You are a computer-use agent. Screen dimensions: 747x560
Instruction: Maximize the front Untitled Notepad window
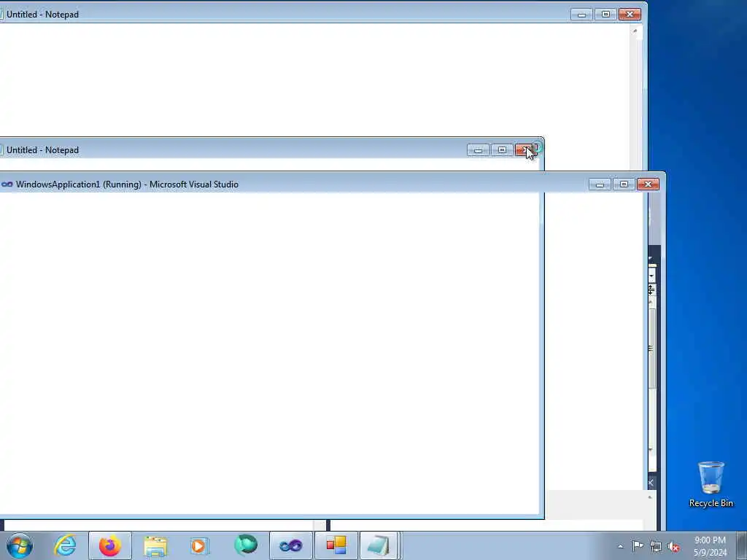pyautogui.click(x=502, y=150)
